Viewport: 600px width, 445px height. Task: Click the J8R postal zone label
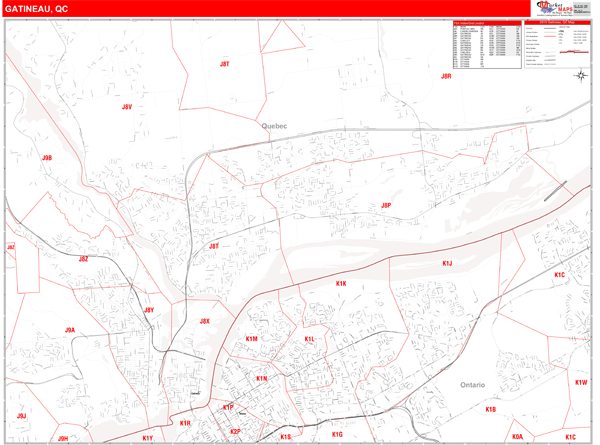pos(446,76)
